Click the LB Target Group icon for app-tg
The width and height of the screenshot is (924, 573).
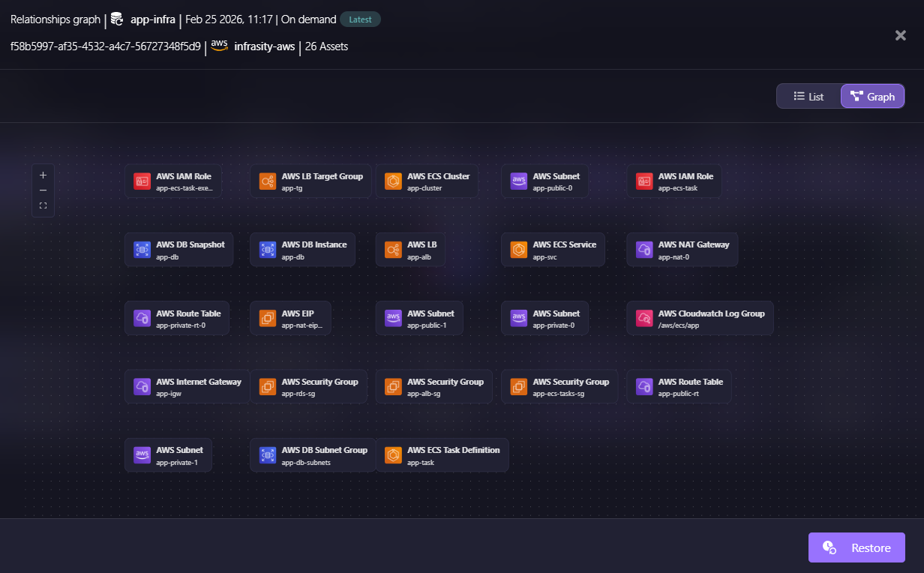point(268,181)
